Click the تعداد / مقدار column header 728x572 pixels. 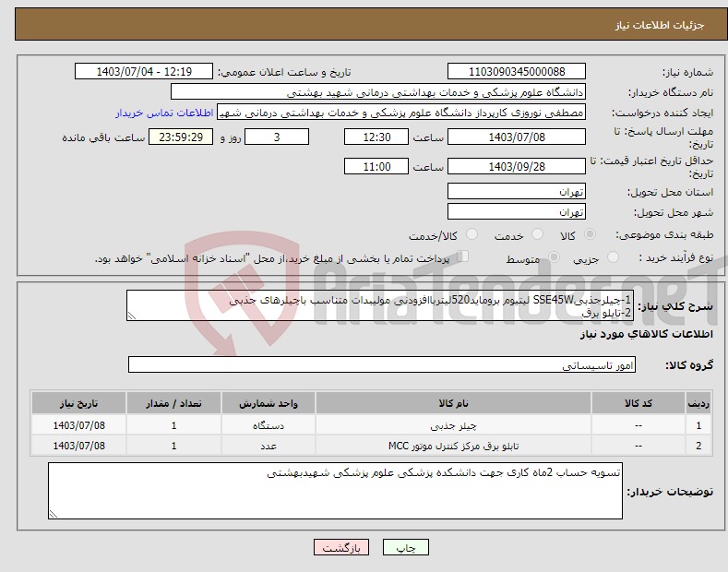point(173,403)
